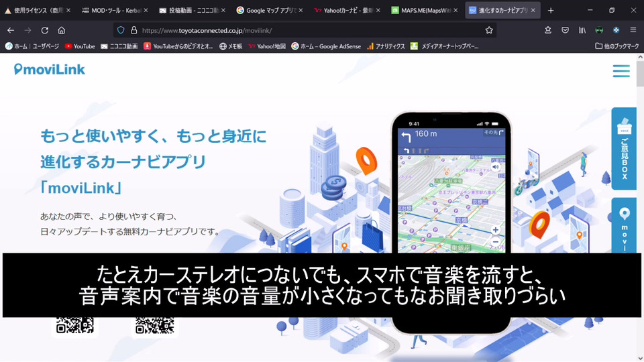Open the Yahoo!地図 bookmark
644x362 pixels.
coord(267,46)
